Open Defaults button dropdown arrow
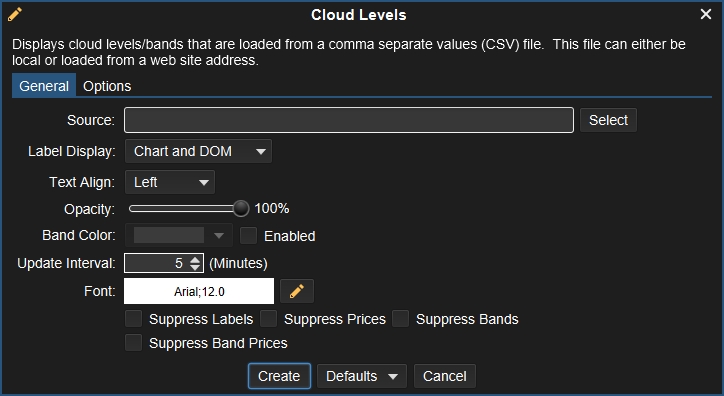 pyautogui.click(x=393, y=377)
